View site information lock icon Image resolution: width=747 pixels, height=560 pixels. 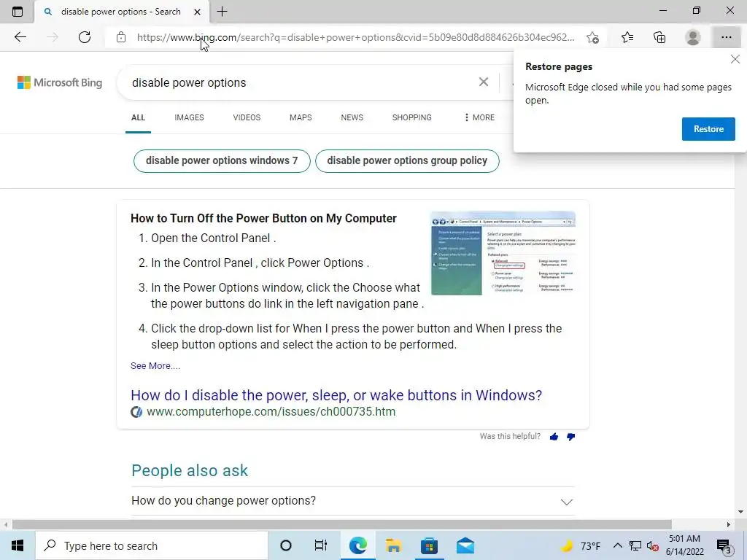tap(121, 37)
